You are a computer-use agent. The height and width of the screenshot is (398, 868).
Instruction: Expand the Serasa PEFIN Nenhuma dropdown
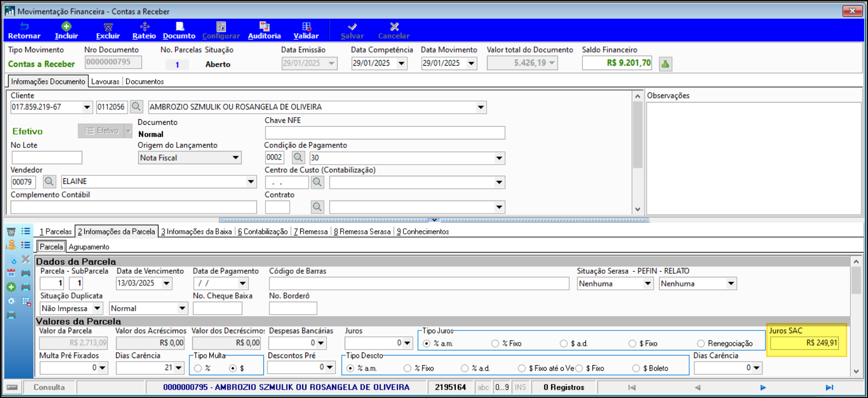pos(648,283)
